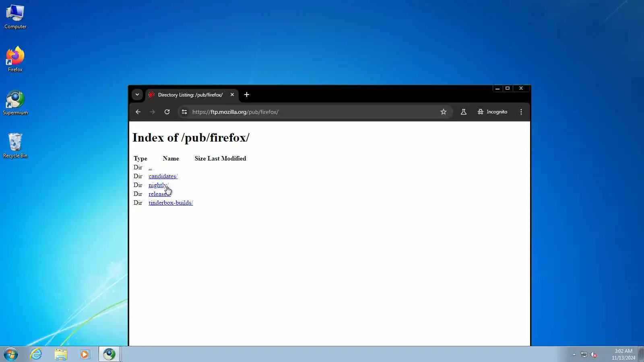Viewport: 644px width, 362px height.
Task: Open the network status tray icon
Action: point(584,355)
